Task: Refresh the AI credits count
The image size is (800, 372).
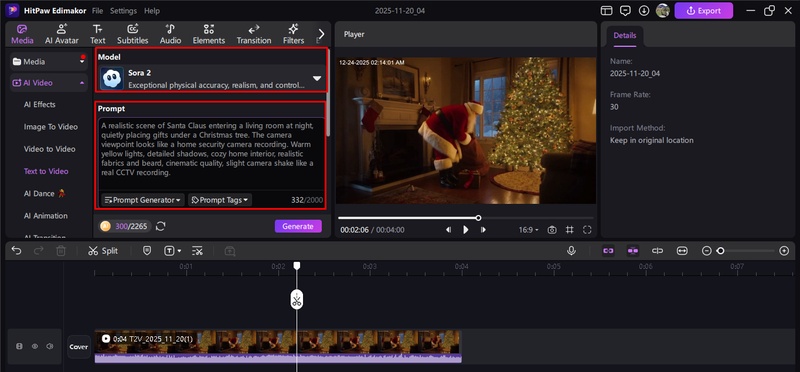Action: [161, 226]
